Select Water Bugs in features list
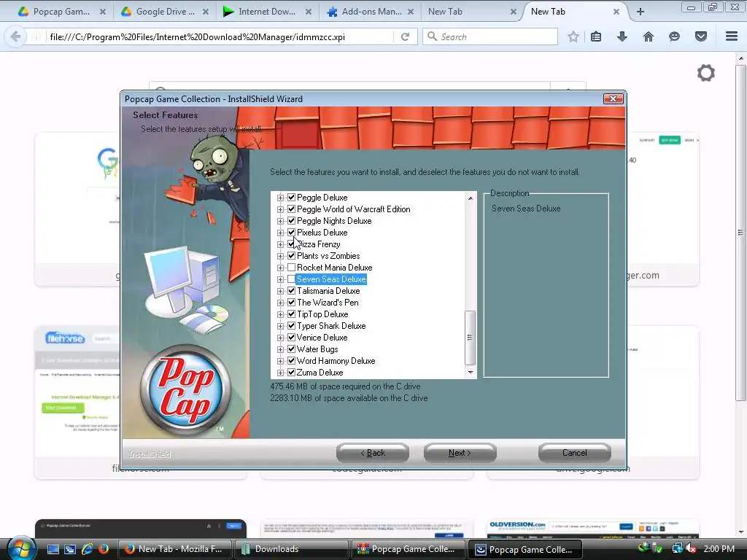 [x=317, y=349]
